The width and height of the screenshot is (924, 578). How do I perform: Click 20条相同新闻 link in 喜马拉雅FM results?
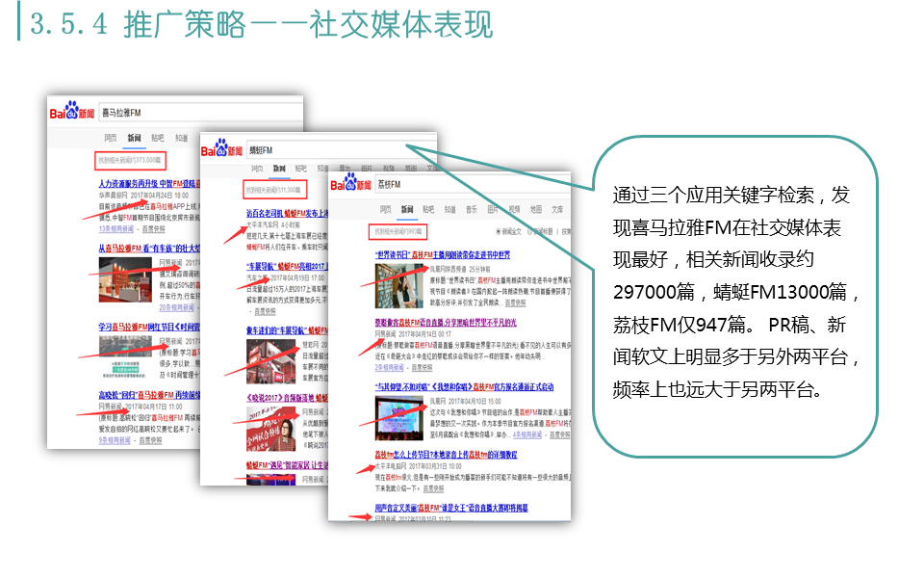[176, 308]
